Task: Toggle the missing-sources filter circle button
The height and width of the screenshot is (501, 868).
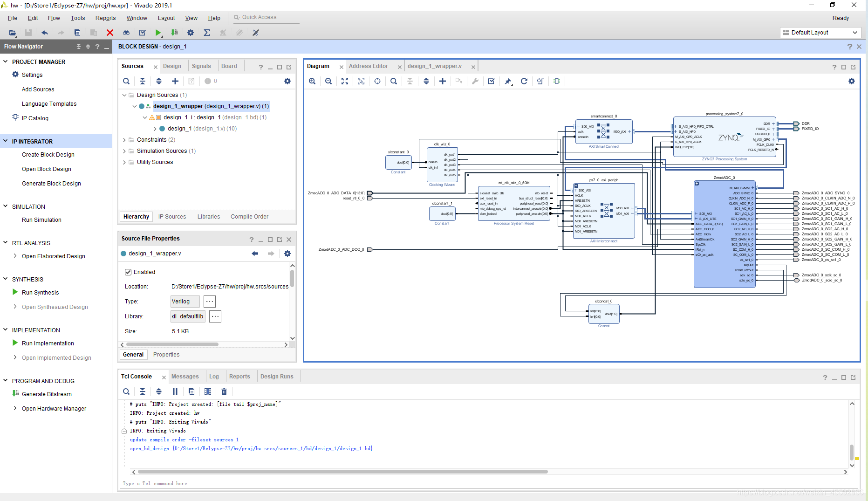Action: click(208, 81)
